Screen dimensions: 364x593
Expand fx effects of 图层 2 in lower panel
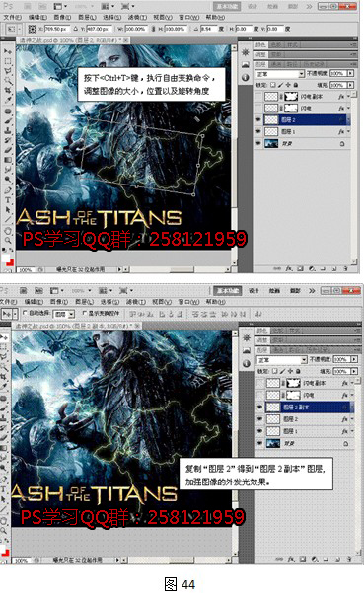click(351, 419)
